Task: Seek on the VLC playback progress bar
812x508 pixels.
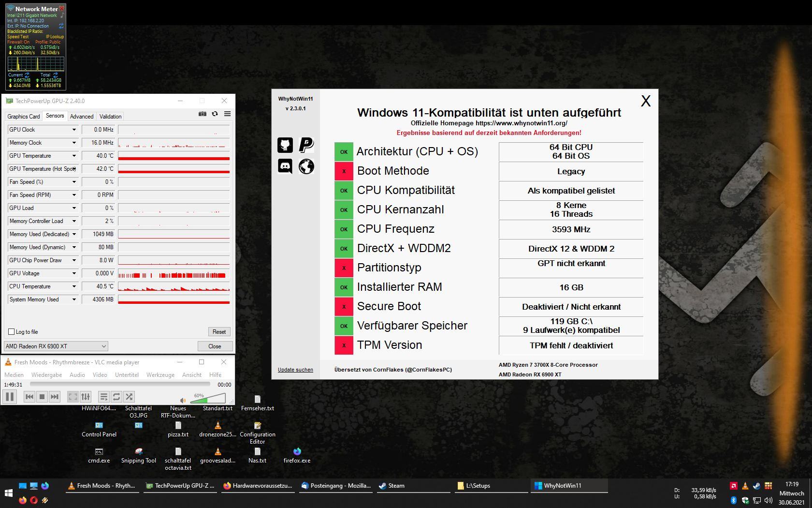Action: [x=120, y=384]
